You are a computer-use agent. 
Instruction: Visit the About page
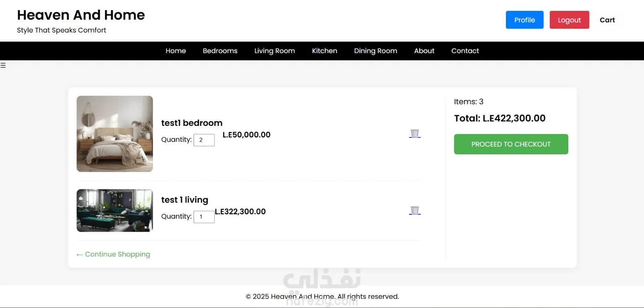(x=424, y=51)
